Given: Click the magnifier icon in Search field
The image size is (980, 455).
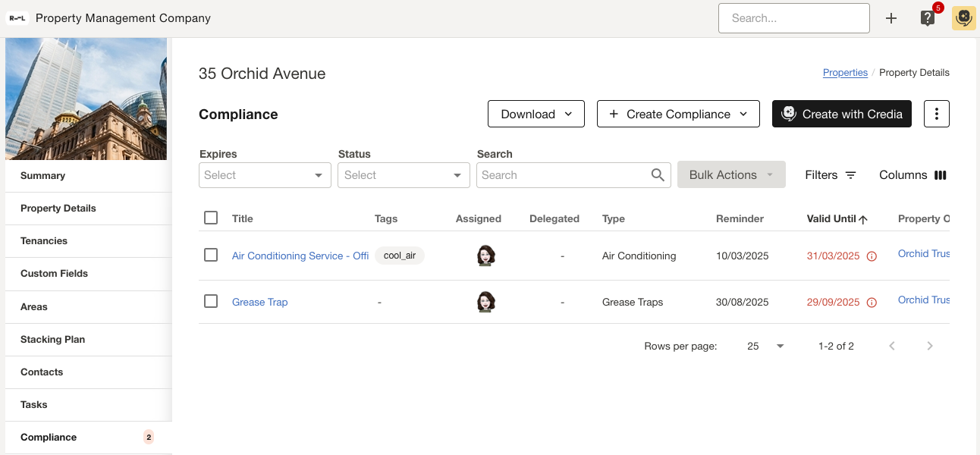Looking at the screenshot, I should (x=658, y=175).
